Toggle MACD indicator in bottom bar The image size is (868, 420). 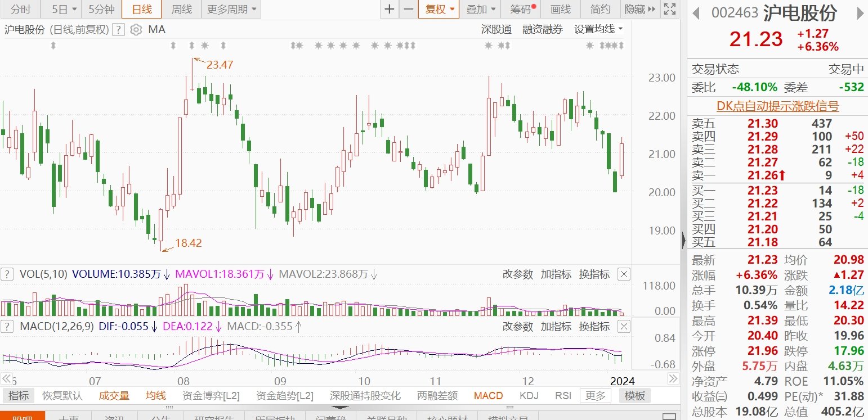pyautogui.click(x=488, y=396)
